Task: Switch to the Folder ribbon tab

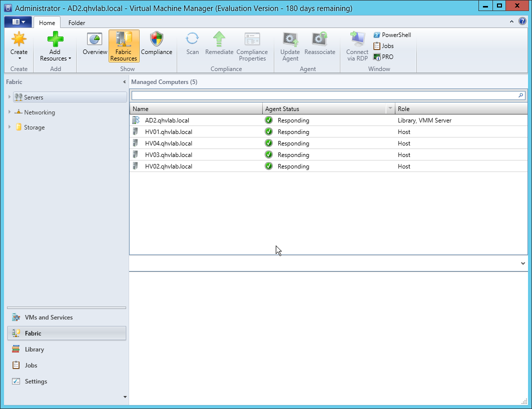Action: click(x=77, y=22)
